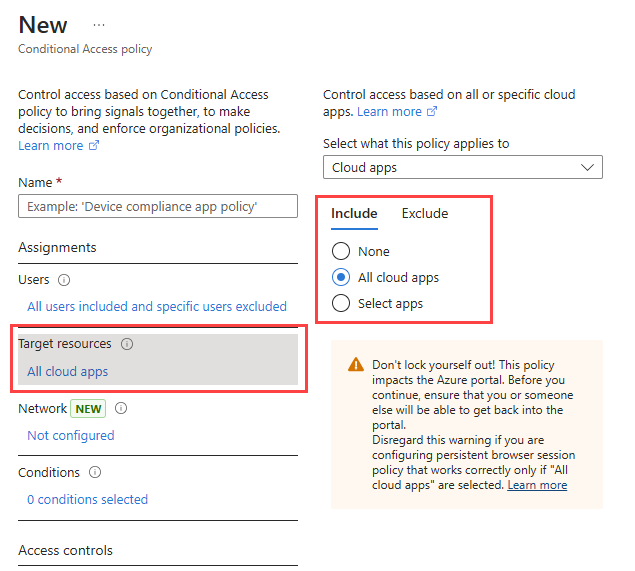
Task: Open Target resources All cloud apps section
Action: 158,359
